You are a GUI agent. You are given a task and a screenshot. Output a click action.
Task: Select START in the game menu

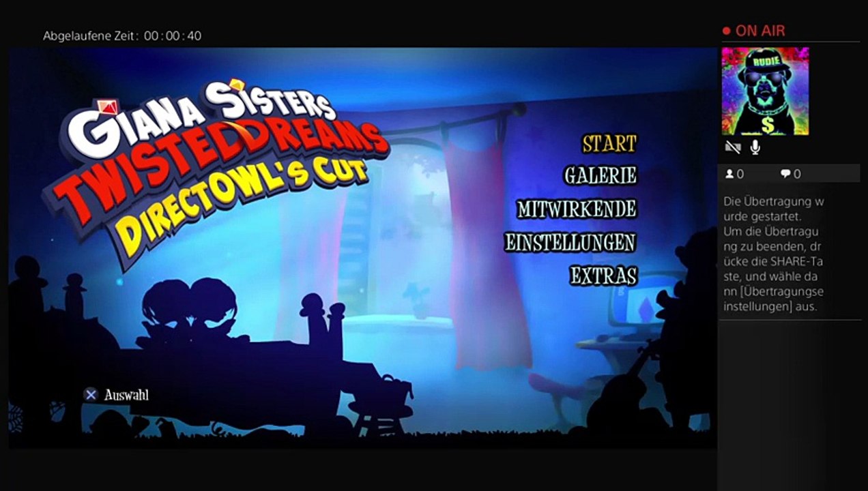pyautogui.click(x=609, y=144)
